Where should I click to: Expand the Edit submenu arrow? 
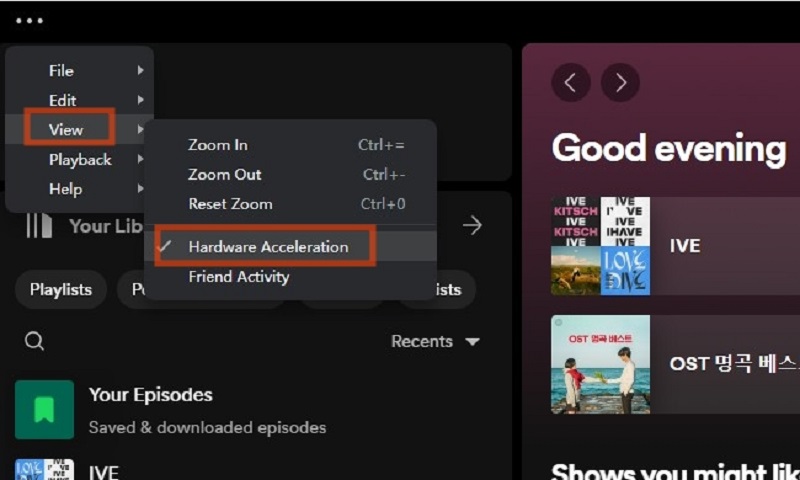pyautogui.click(x=140, y=100)
